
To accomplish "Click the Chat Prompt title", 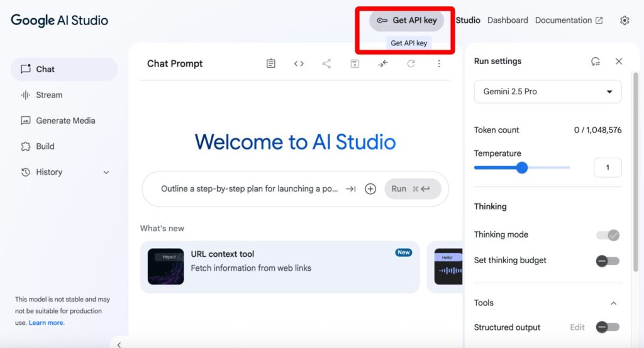I will [175, 63].
